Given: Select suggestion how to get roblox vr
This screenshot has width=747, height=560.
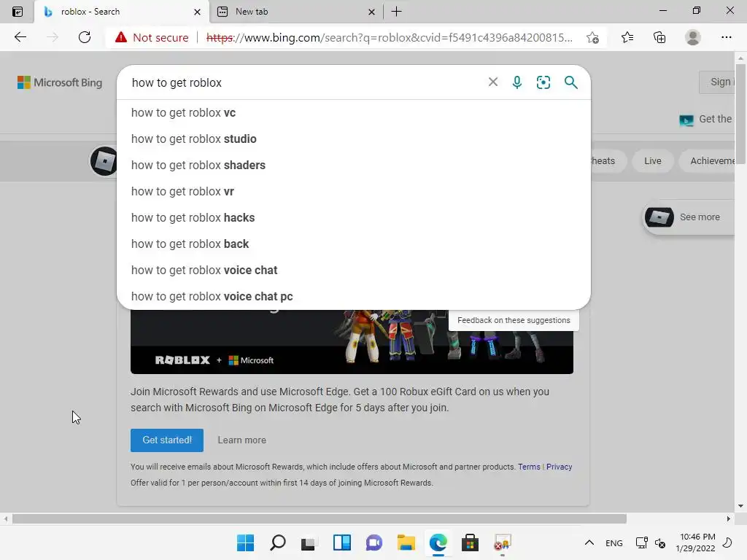Looking at the screenshot, I should click(x=354, y=192).
